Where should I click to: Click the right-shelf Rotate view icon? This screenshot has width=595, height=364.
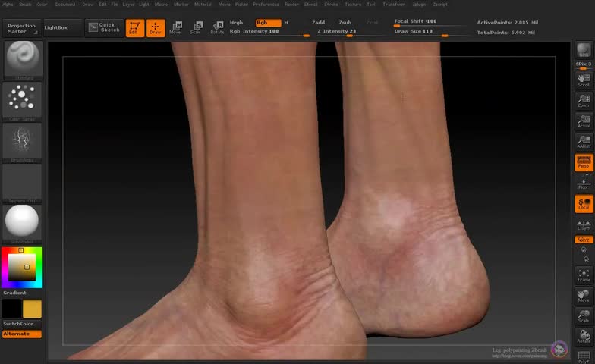[x=584, y=337]
